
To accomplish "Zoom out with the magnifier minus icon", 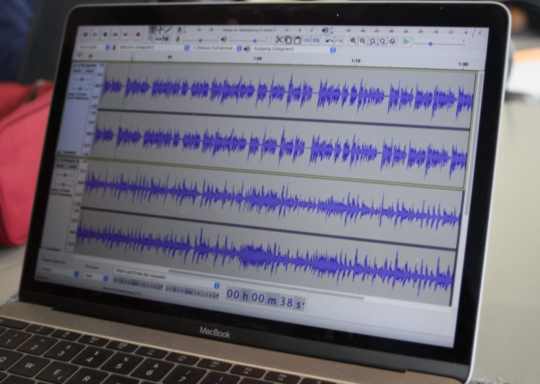I will [x=363, y=41].
